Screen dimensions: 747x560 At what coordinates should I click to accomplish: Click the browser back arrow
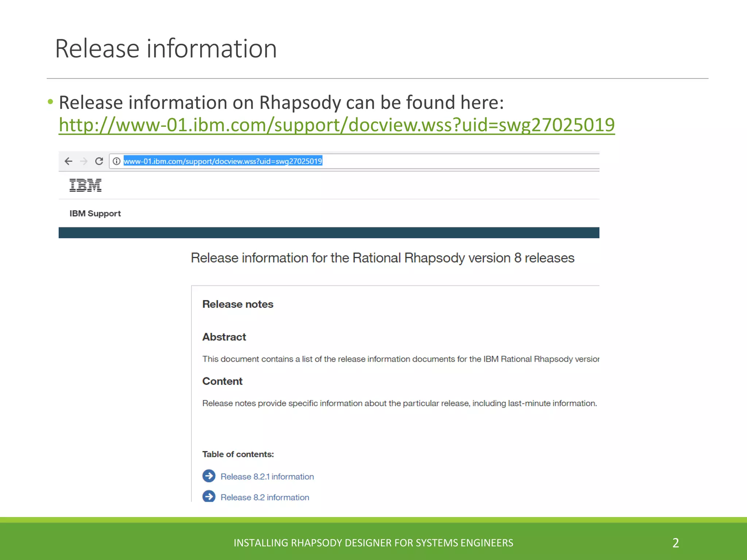(68, 161)
